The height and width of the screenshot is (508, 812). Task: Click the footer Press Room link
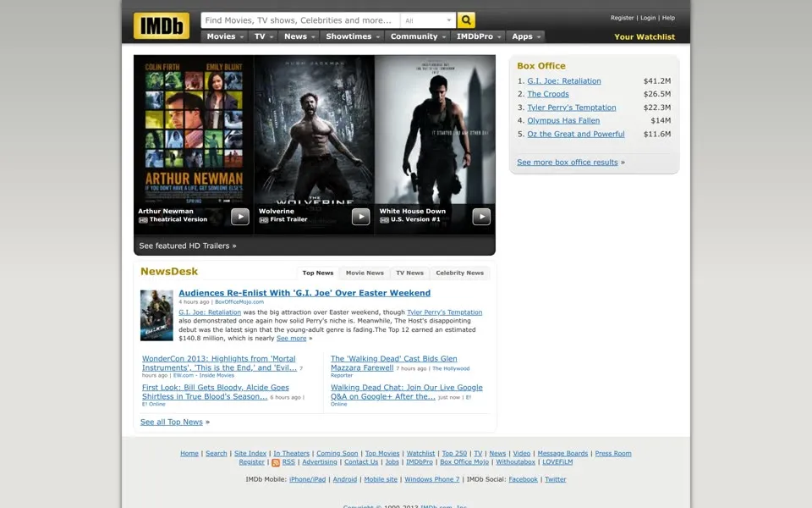(x=613, y=453)
